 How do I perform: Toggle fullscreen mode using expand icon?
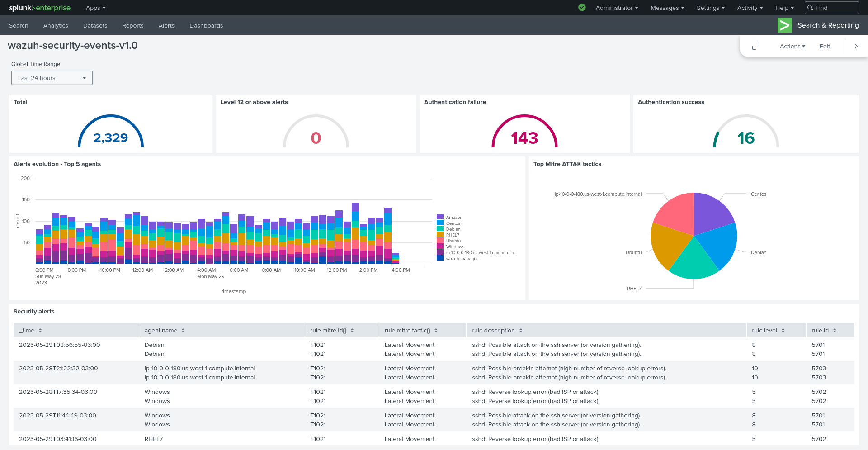point(755,46)
